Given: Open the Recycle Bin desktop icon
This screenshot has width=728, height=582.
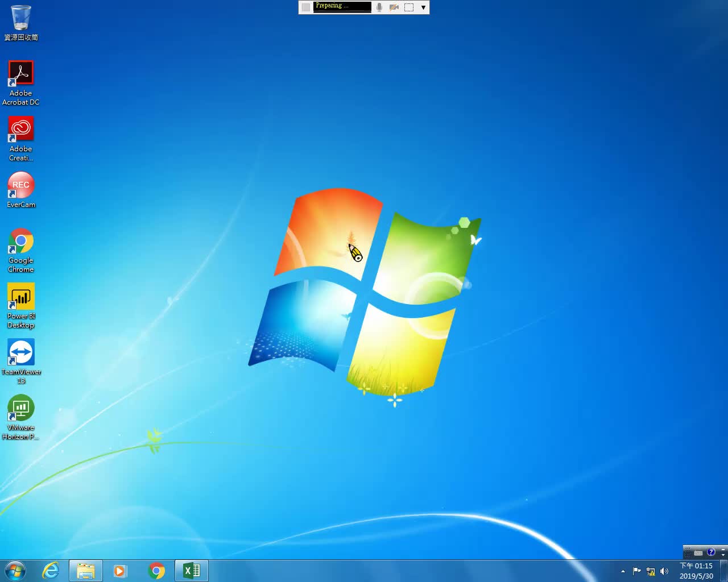Looking at the screenshot, I should click(21, 23).
